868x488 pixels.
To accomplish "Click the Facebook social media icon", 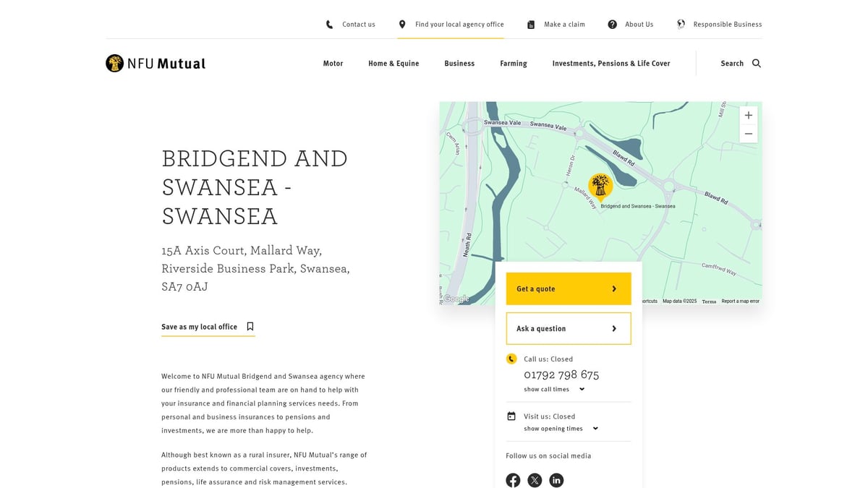I will click(x=513, y=480).
